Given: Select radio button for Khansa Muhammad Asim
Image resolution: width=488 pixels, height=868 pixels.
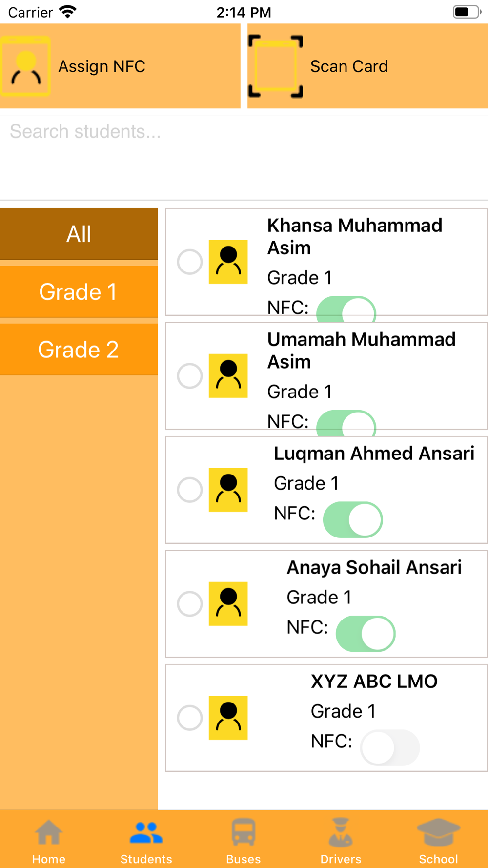Looking at the screenshot, I should (x=190, y=262).
